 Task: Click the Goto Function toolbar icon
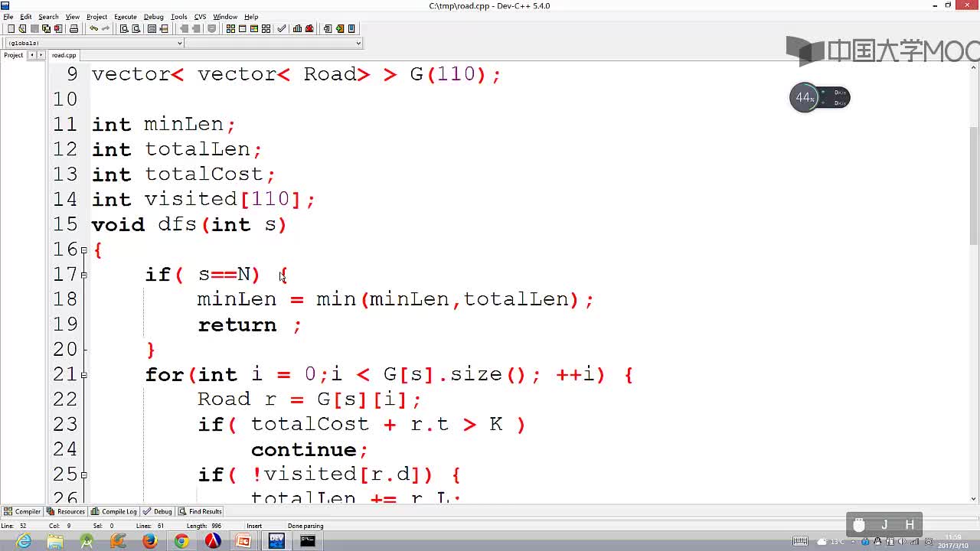tap(152, 29)
